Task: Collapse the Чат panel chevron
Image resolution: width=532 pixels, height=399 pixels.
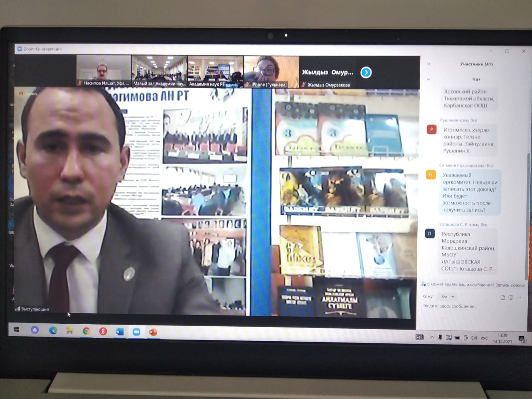Action: (429, 79)
